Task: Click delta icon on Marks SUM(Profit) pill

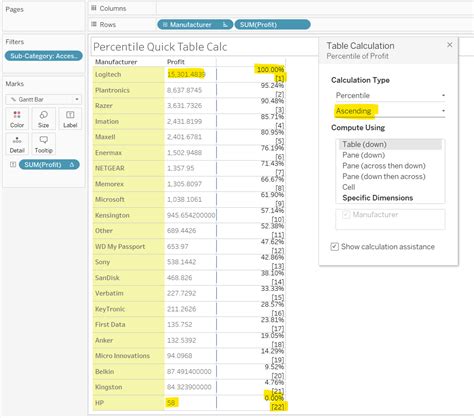Action: click(72, 165)
